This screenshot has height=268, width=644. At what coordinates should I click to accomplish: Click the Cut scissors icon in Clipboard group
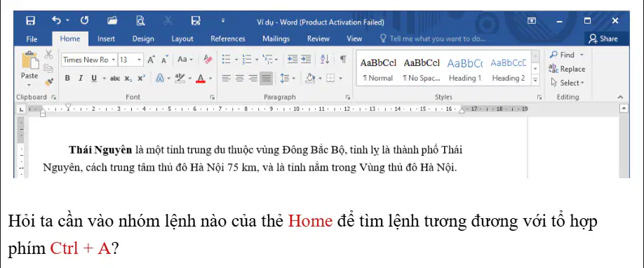[48, 54]
